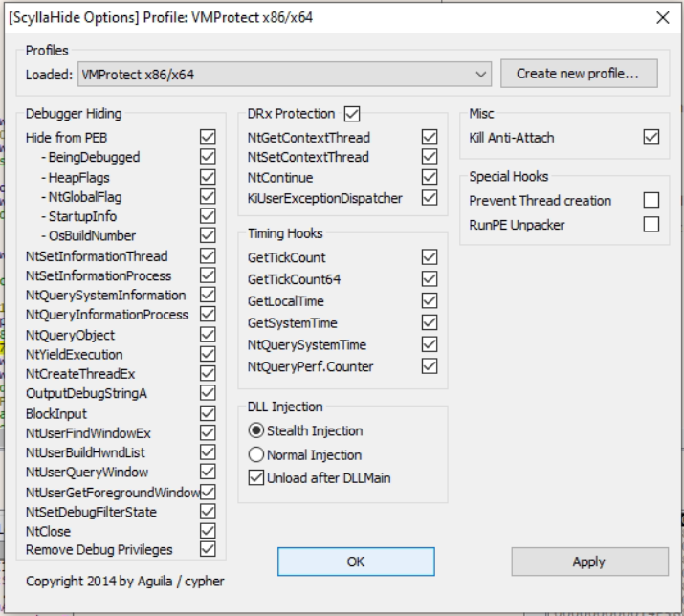Disable NtSetInformationProcess hook
Viewport: 684px width, 616px height.
tap(208, 275)
